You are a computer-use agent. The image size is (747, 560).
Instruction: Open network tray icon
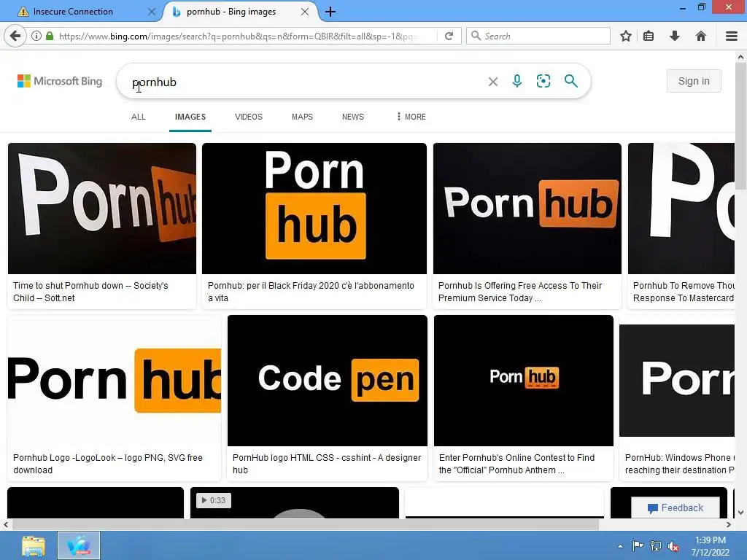point(656,546)
